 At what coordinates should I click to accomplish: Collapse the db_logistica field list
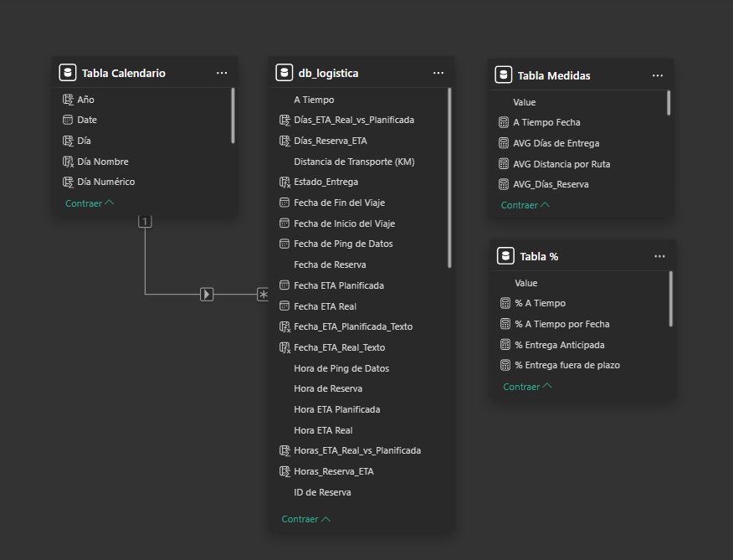tap(305, 519)
